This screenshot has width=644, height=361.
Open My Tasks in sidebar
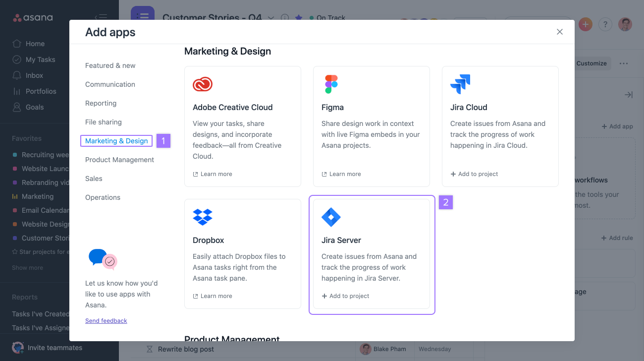click(x=34, y=60)
